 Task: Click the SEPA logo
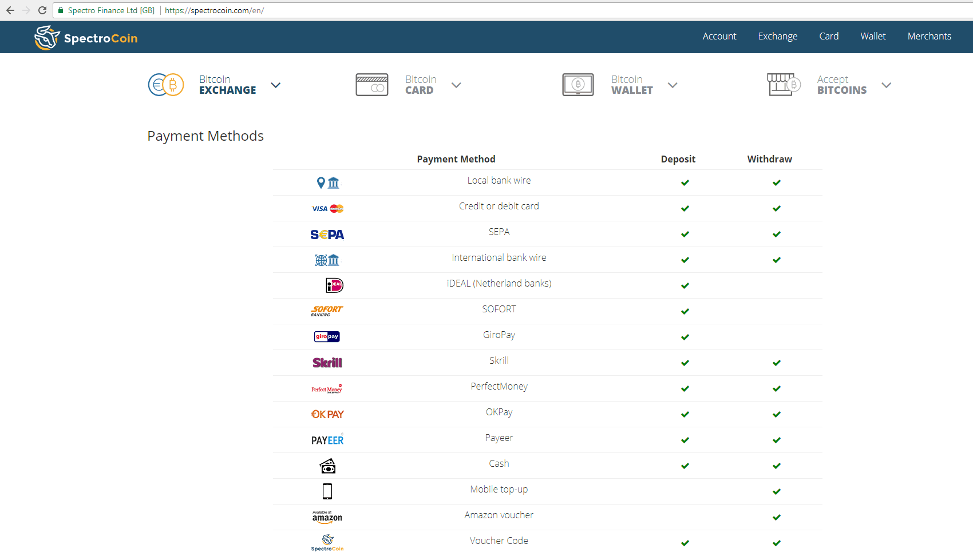point(327,235)
